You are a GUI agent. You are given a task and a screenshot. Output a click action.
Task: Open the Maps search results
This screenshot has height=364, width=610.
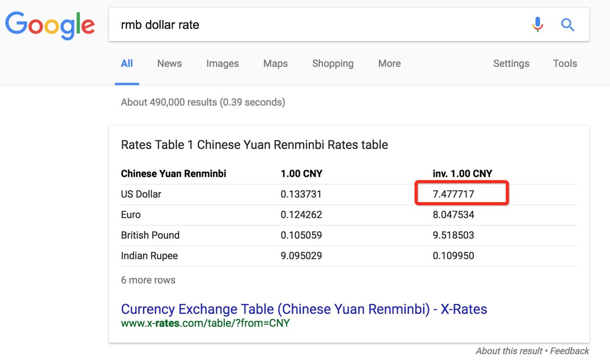coord(275,63)
